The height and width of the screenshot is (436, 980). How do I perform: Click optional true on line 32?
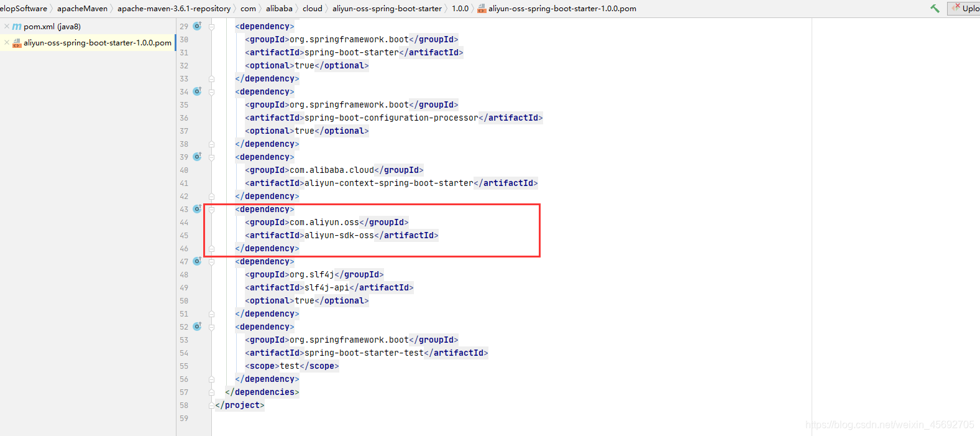point(307,65)
